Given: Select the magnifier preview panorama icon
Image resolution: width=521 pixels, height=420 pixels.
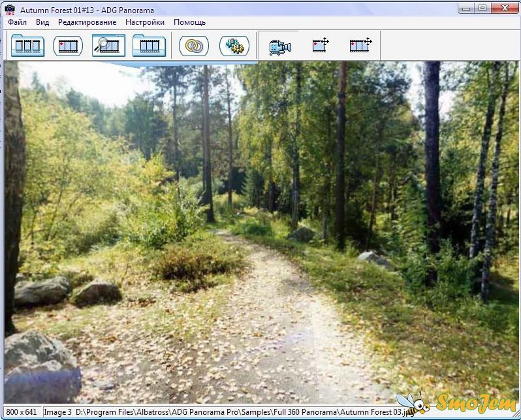Looking at the screenshot, I should tap(108, 46).
